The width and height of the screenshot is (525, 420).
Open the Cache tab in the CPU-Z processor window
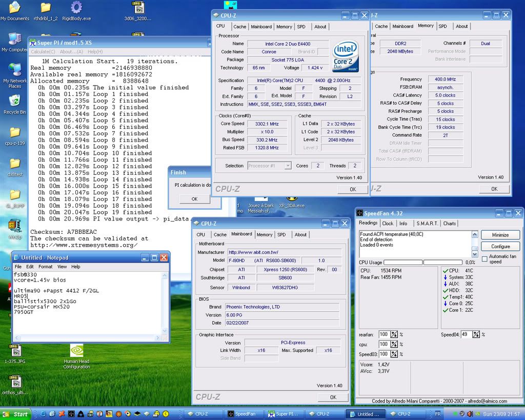(x=239, y=27)
